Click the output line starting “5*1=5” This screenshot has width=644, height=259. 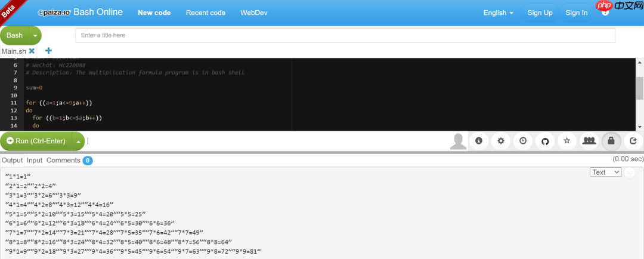[76, 214]
